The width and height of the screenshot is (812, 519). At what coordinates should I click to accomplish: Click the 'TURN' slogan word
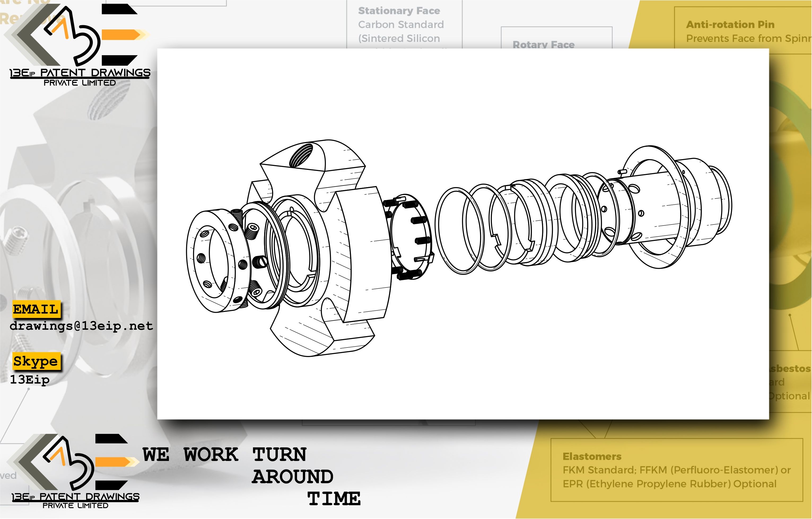280,455
